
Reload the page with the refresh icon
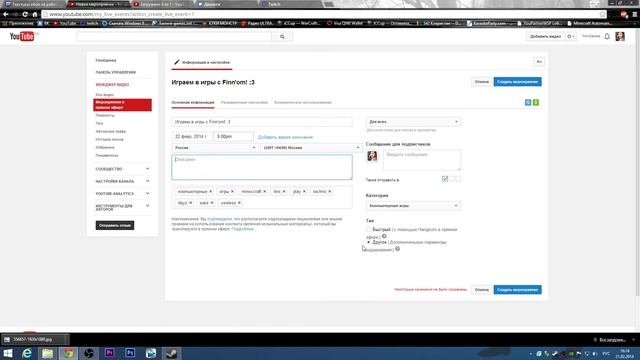(x=25, y=14)
